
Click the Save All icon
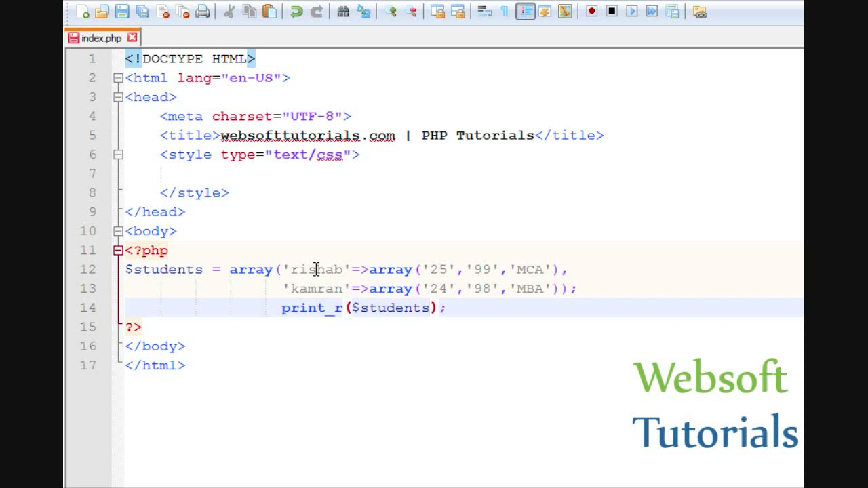142,12
